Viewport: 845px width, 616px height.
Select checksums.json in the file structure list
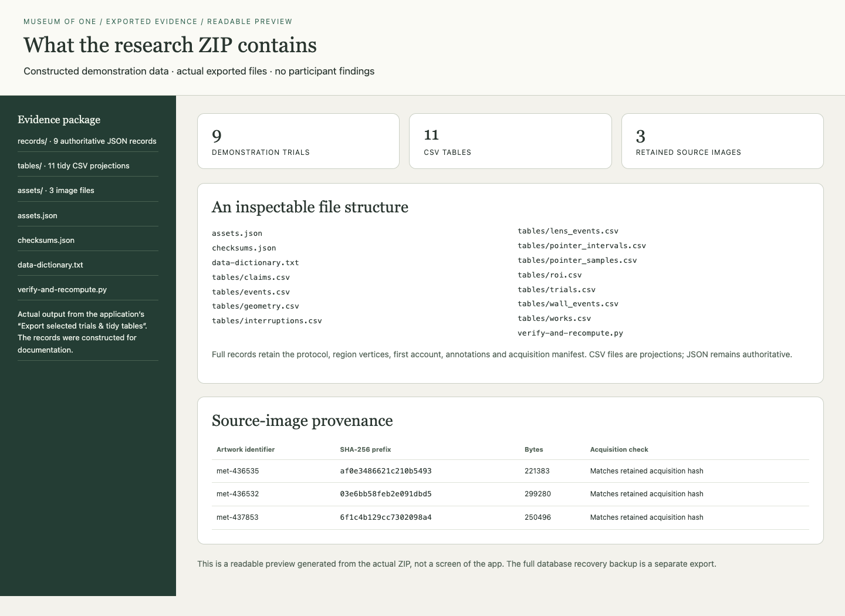point(244,248)
